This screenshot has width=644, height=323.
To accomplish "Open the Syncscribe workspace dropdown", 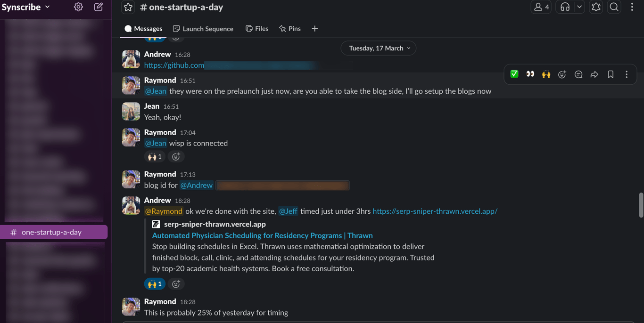I will (x=26, y=7).
